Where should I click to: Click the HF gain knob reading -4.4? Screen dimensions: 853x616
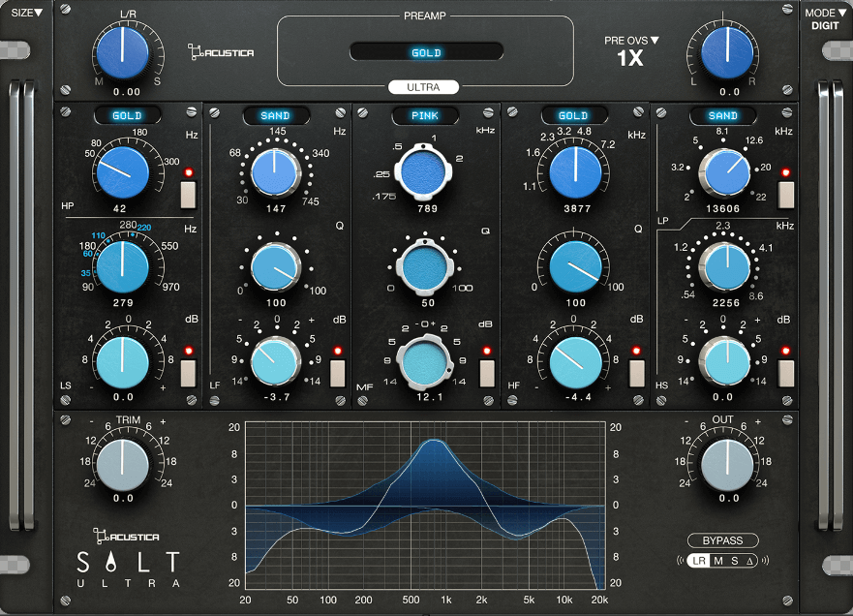[575, 362]
